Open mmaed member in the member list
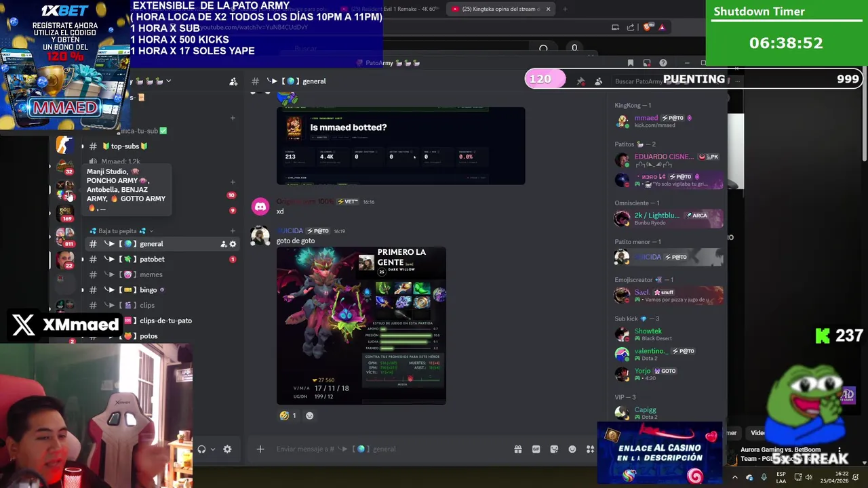 point(668,121)
